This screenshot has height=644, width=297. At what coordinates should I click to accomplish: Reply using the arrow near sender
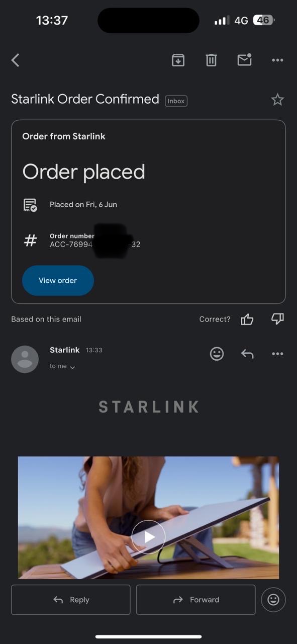coord(247,354)
